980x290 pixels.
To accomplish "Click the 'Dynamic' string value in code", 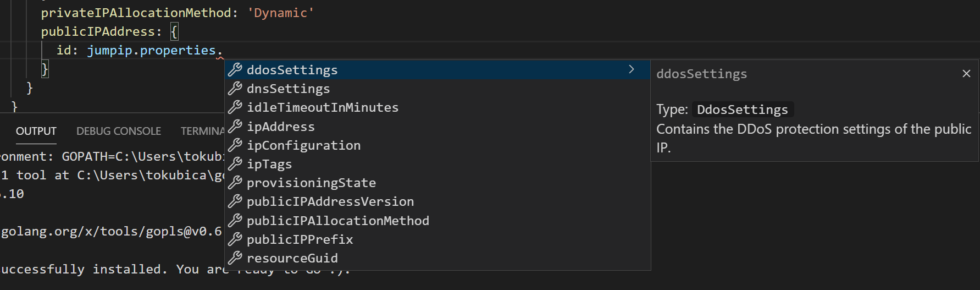I will (280, 13).
